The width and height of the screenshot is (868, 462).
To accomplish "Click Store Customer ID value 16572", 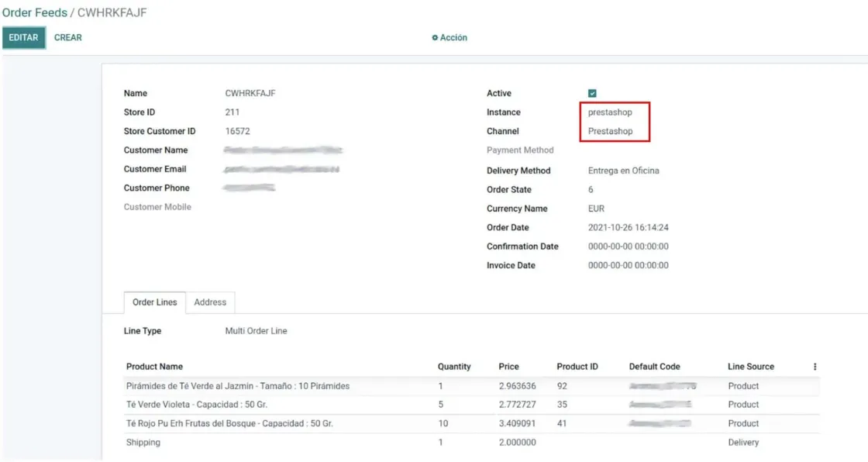I will click(237, 131).
